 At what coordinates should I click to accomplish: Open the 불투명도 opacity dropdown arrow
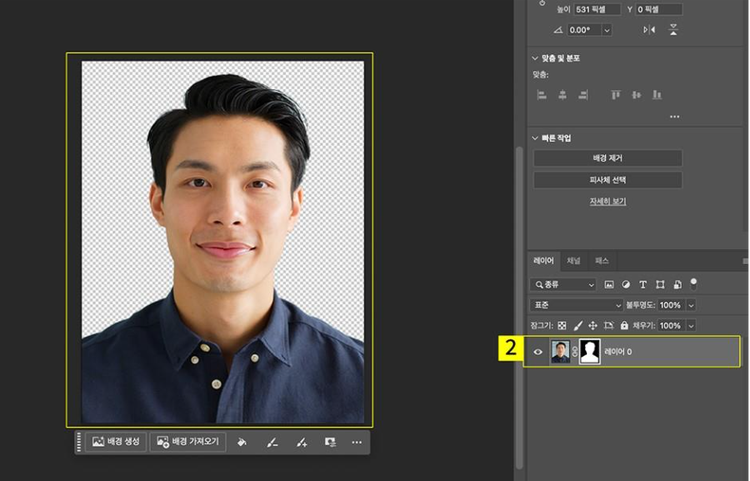tap(691, 305)
